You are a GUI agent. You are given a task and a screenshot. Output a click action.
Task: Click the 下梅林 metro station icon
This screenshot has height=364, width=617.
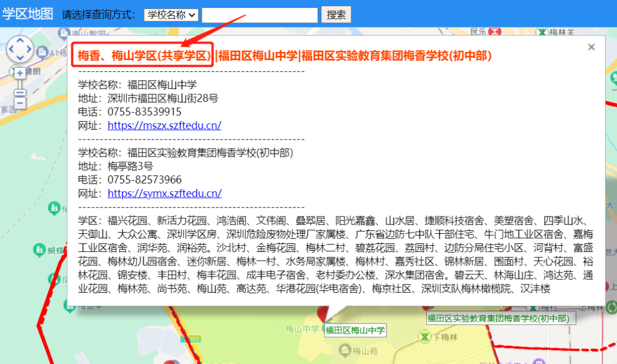pyautogui.click(x=424, y=337)
